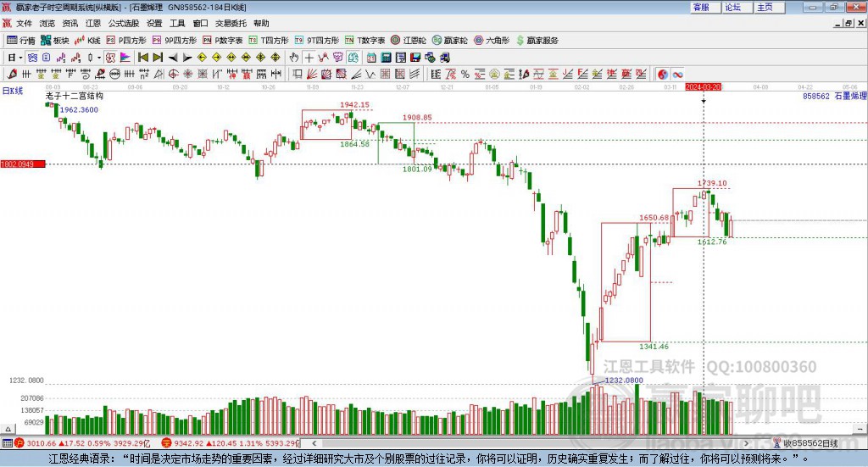Select the percent % ratio tool
Viewport: 868px width, 467px height.
465,74
